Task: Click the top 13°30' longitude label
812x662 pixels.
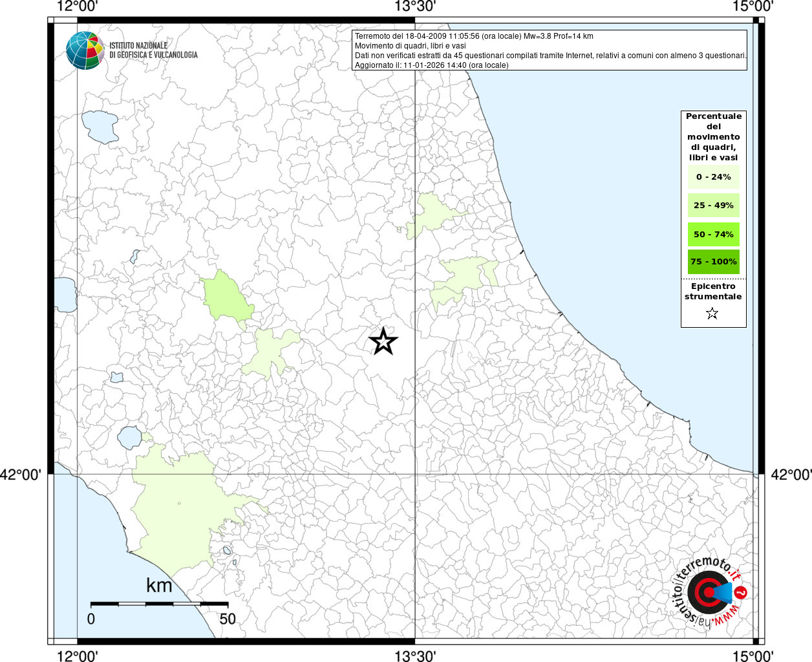Action: click(x=415, y=6)
